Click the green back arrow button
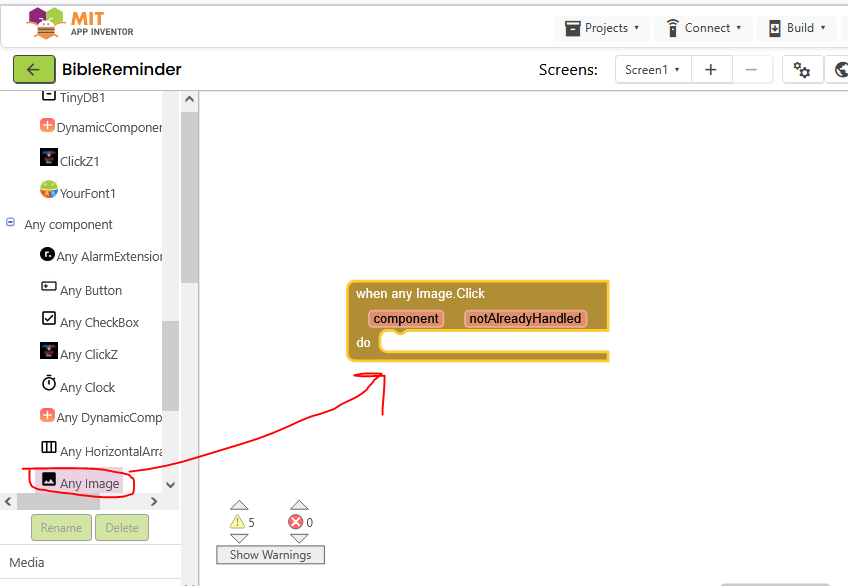The image size is (848, 586). pyautogui.click(x=34, y=69)
